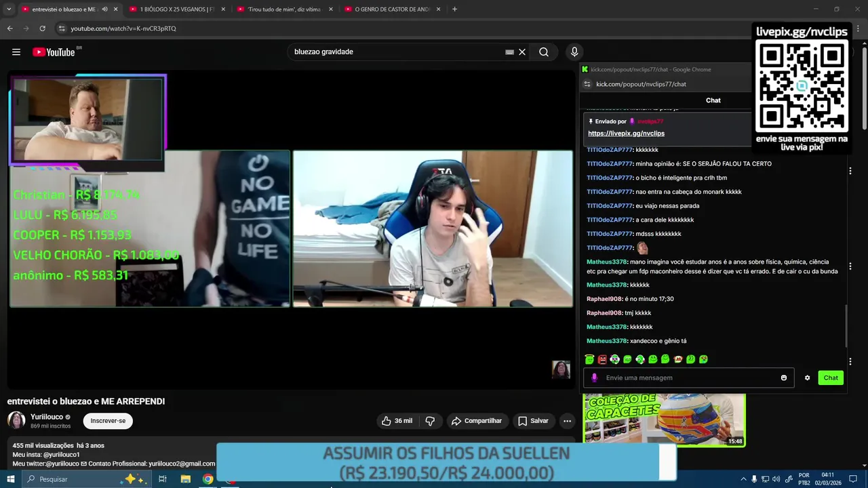Open Google Chrome from the taskbar
Screen dimensions: 868x488
click(x=208, y=479)
